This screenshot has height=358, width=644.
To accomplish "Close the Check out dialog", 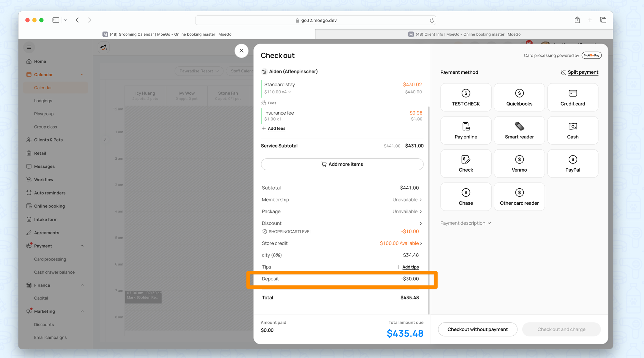I will [241, 51].
